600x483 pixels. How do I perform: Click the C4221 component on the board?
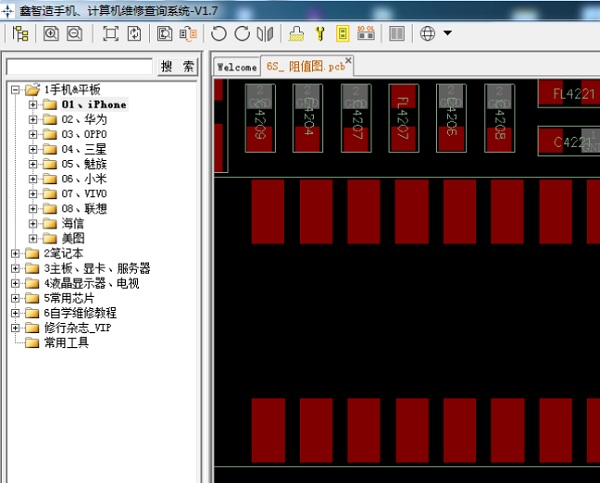click(x=569, y=141)
